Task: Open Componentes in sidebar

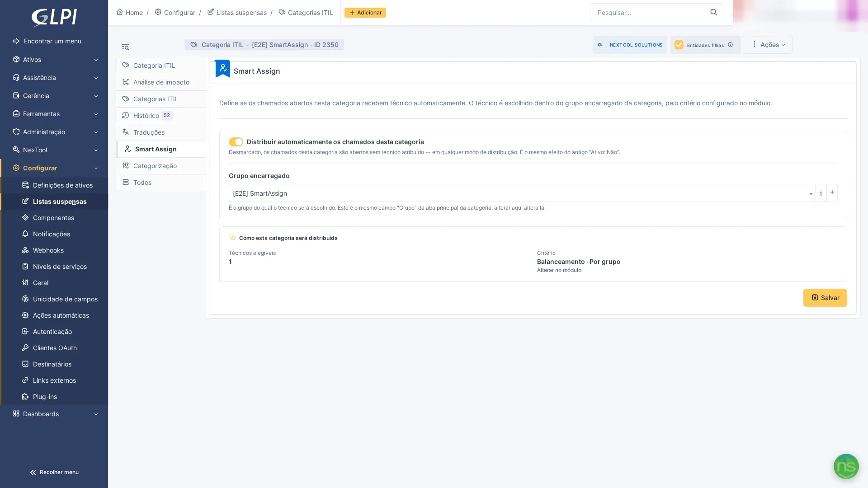Action: pos(54,218)
